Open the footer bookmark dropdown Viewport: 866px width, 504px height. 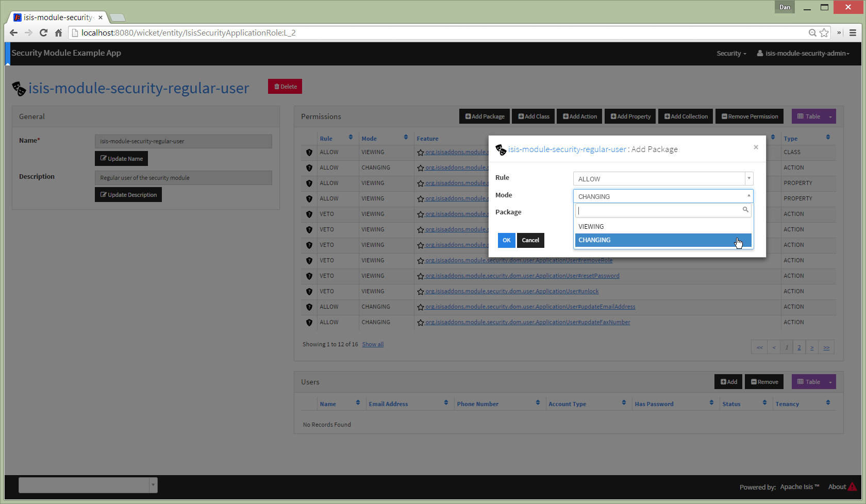[x=153, y=485]
